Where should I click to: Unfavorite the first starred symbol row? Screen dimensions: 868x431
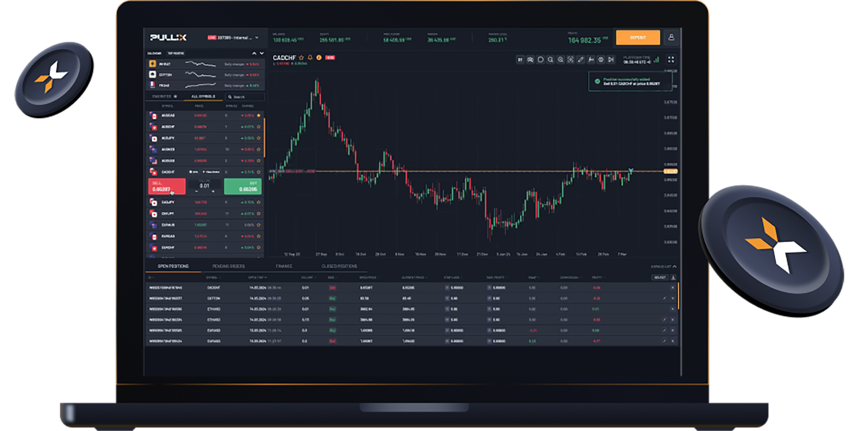259,115
